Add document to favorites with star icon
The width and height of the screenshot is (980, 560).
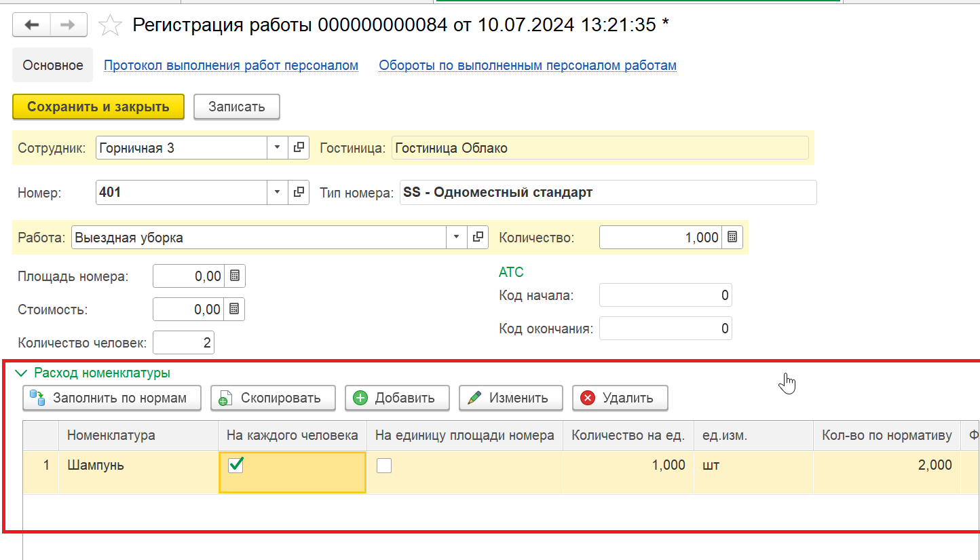[x=110, y=26]
